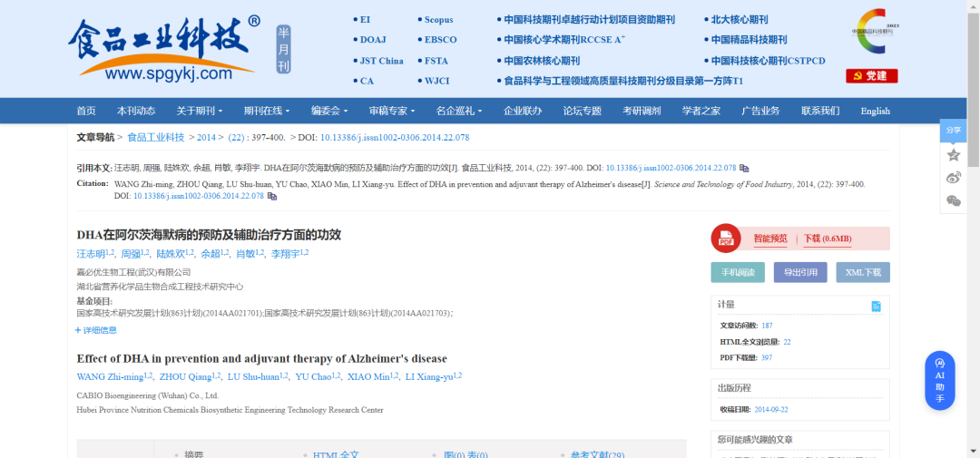Expand 详细信息 details

click(96, 330)
